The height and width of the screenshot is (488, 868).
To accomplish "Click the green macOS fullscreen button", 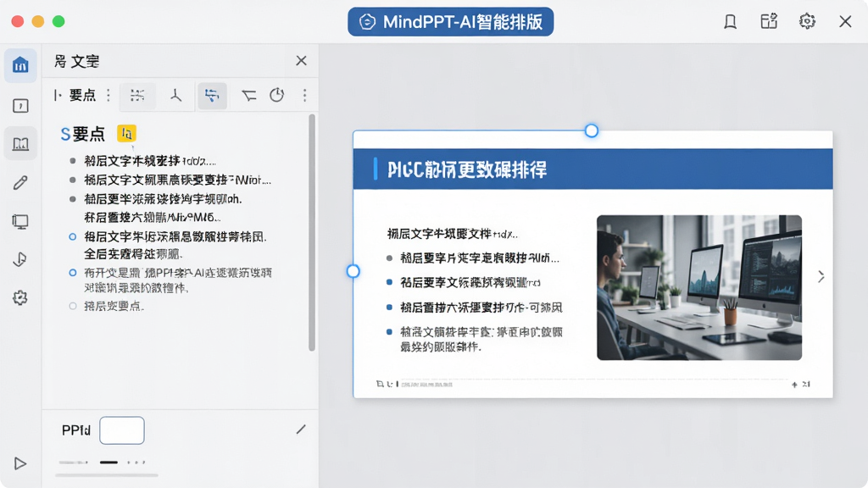I will (x=58, y=21).
